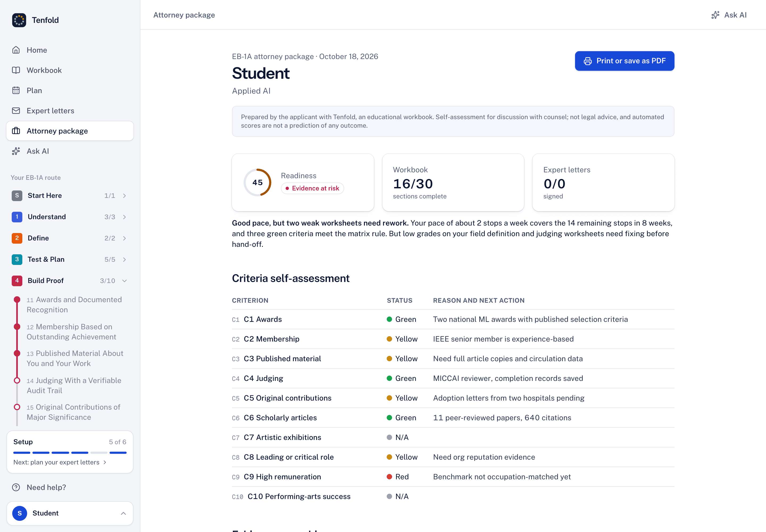Click the Workbook 16/30 card
This screenshot has width=766, height=532.
pos(453,182)
